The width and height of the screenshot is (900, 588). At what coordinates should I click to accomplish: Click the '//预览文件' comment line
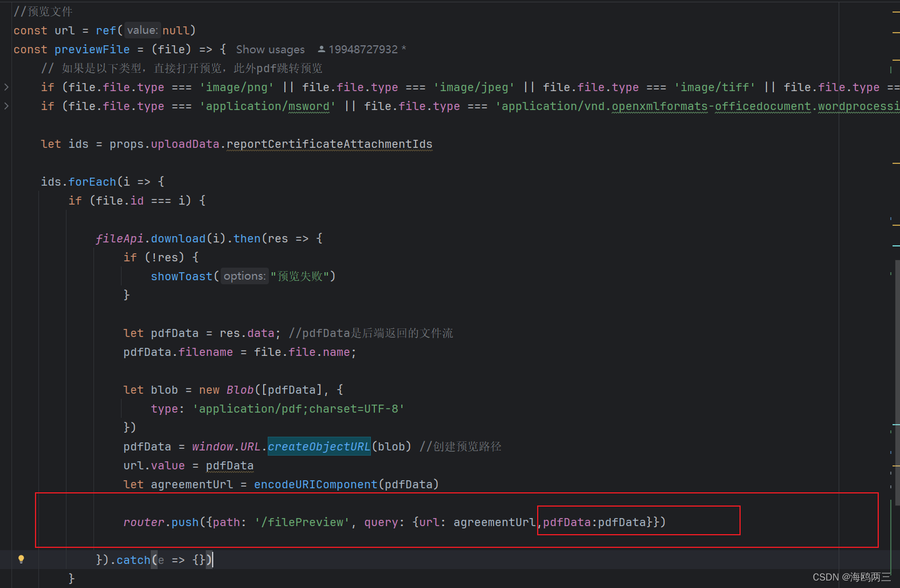(x=43, y=11)
